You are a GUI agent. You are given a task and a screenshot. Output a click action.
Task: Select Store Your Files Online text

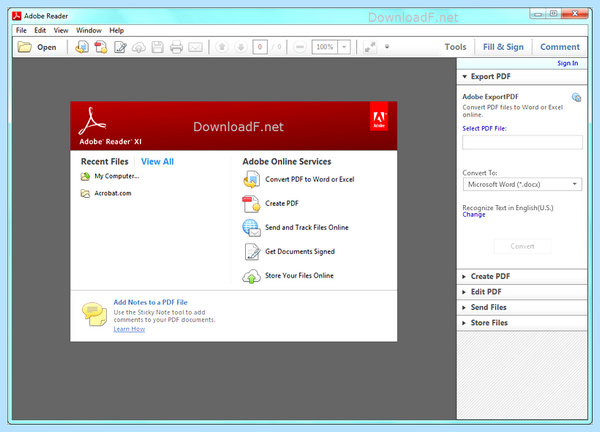[299, 276]
